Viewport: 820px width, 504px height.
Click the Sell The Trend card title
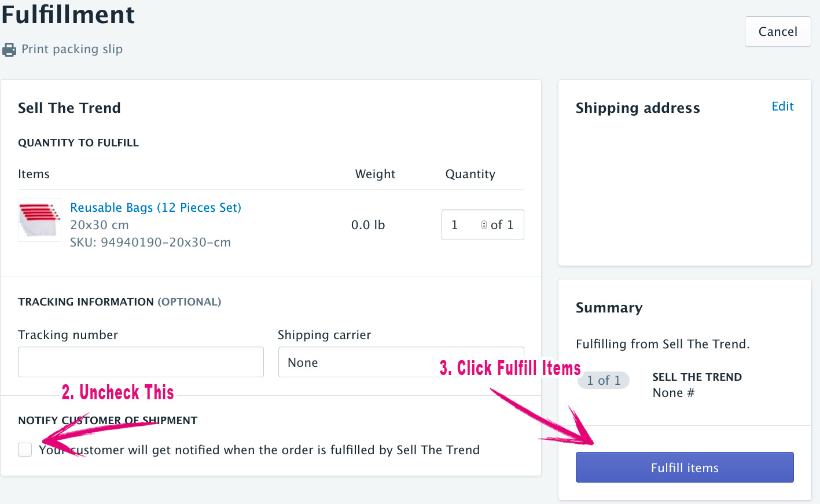pos(69,108)
